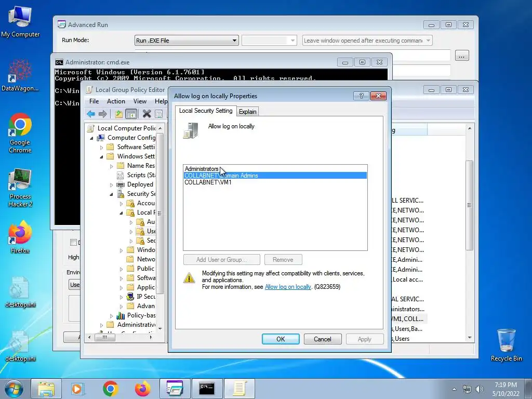Expand the Administrative Templates node

click(101, 325)
